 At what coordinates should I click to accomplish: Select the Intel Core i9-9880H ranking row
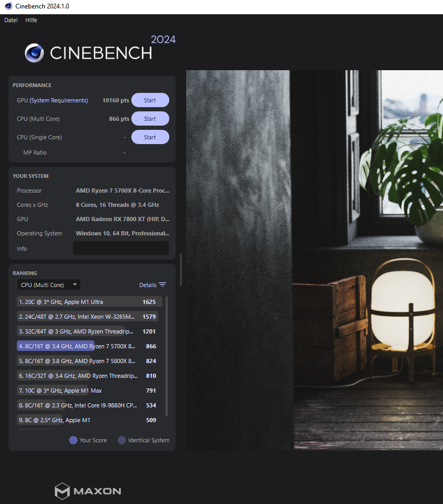[88, 405]
